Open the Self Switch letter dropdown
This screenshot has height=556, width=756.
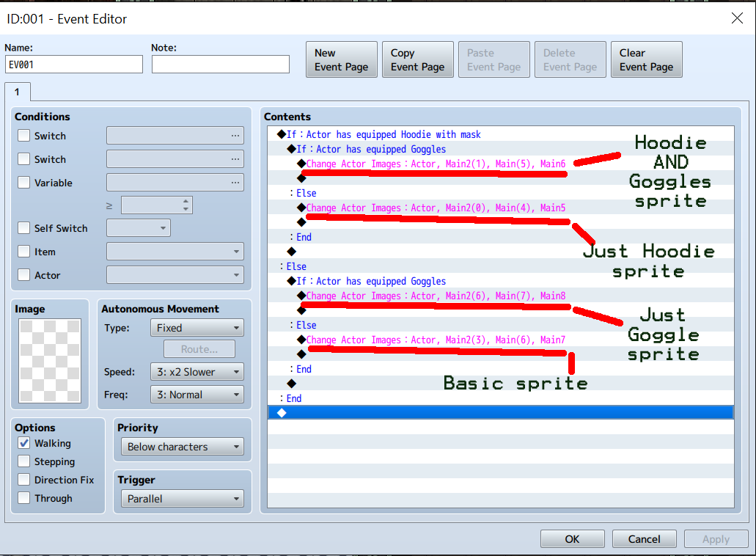click(139, 227)
